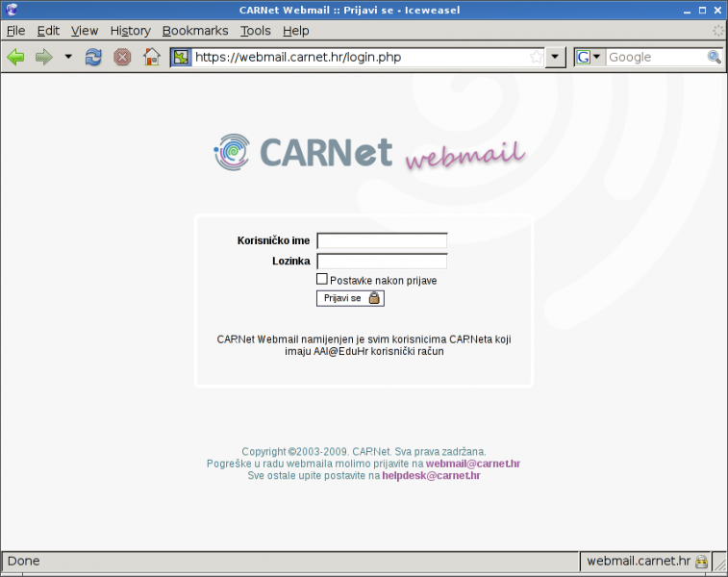Open the History menu

[130, 31]
